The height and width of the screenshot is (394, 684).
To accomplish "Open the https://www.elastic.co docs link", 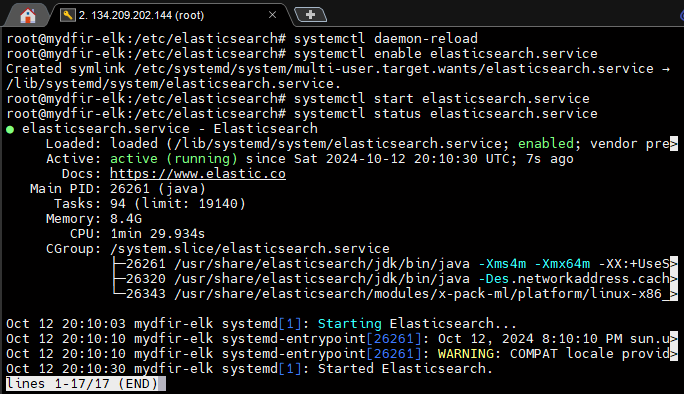I will (198, 174).
